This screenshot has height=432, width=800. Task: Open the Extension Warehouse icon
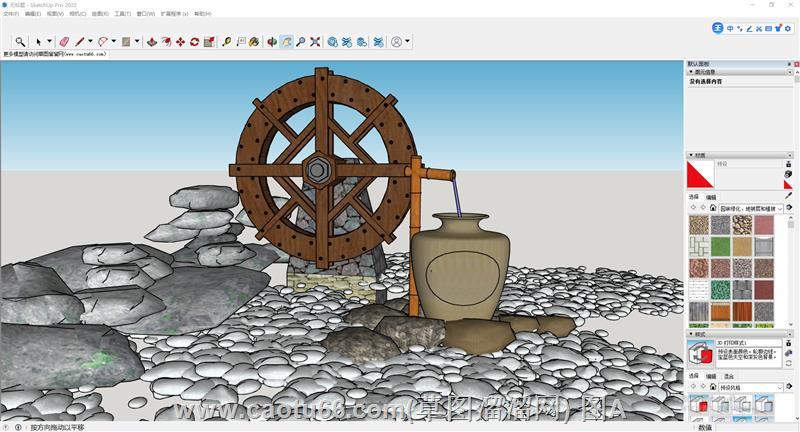click(x=347, y=42)
